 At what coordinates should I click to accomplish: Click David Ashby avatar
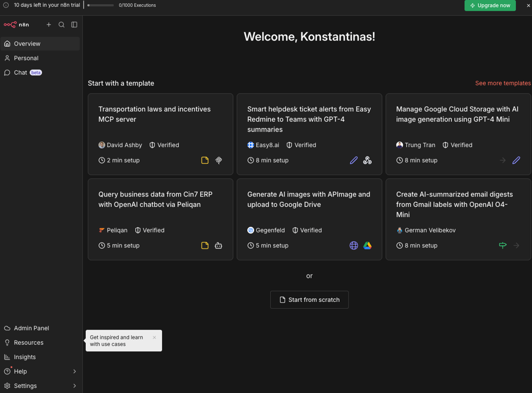[x=102, y=145]
